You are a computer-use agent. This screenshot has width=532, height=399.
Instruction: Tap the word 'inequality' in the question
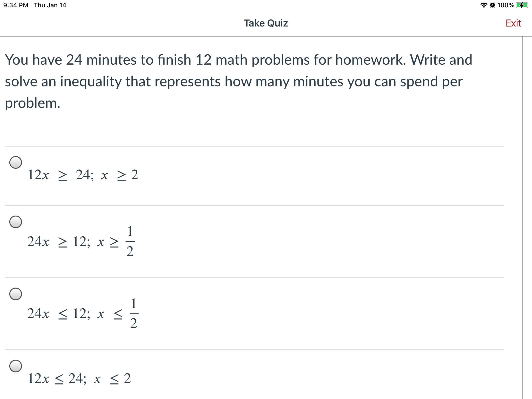point(91,82)
